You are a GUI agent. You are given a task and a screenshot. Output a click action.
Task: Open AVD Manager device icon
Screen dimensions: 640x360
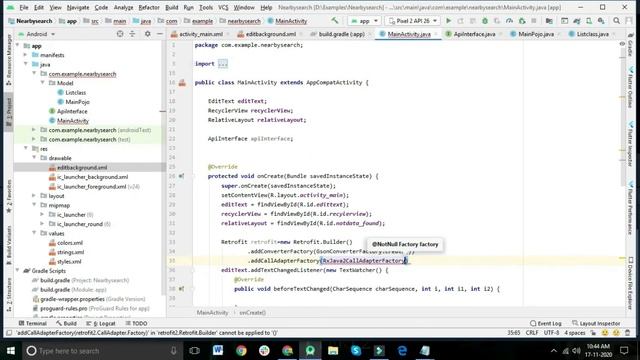tap(589, 21)
